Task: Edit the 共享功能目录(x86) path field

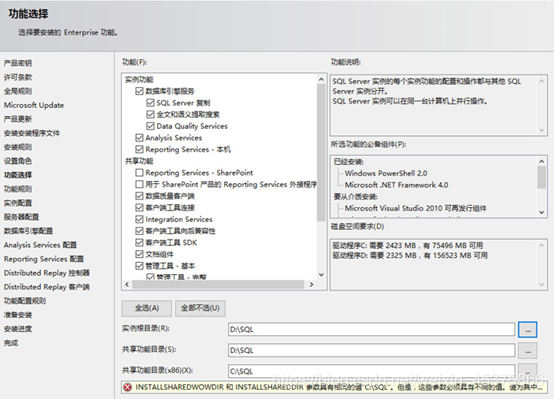Action: [x=371, y=371]
